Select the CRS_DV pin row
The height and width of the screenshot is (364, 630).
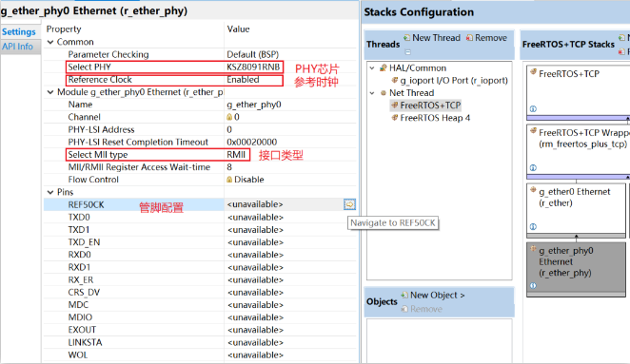pyautogui.click(x=200, y=292)
